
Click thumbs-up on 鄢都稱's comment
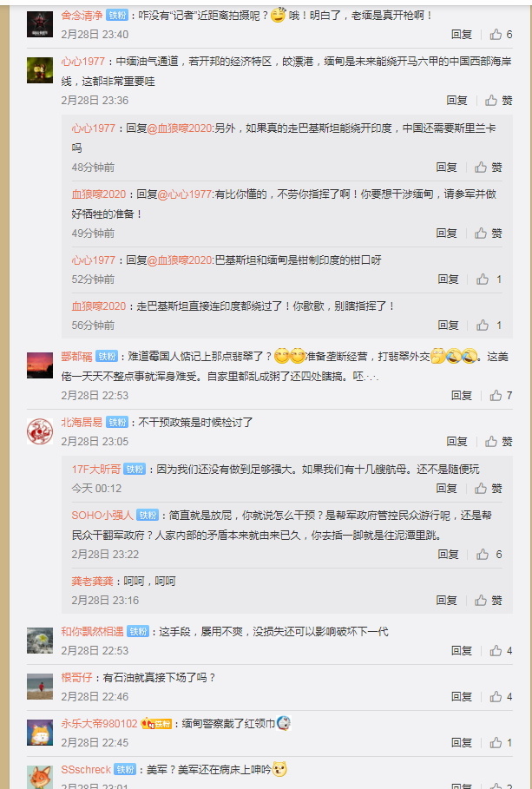click(x=501, y=396)
